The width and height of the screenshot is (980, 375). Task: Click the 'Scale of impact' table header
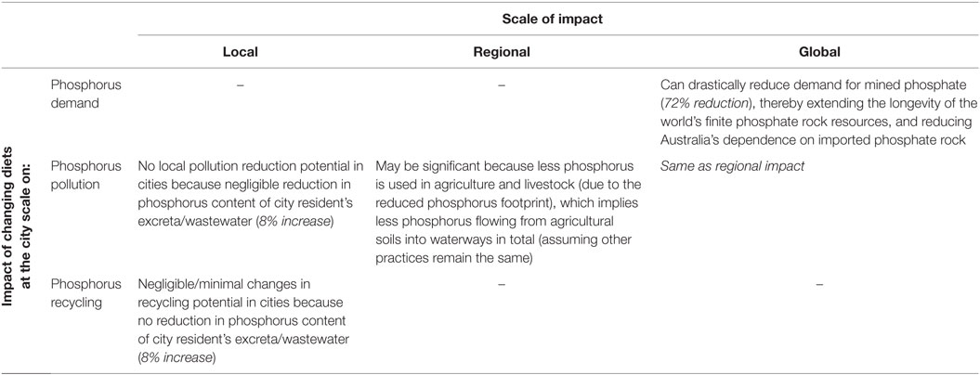tap(552, 19)
